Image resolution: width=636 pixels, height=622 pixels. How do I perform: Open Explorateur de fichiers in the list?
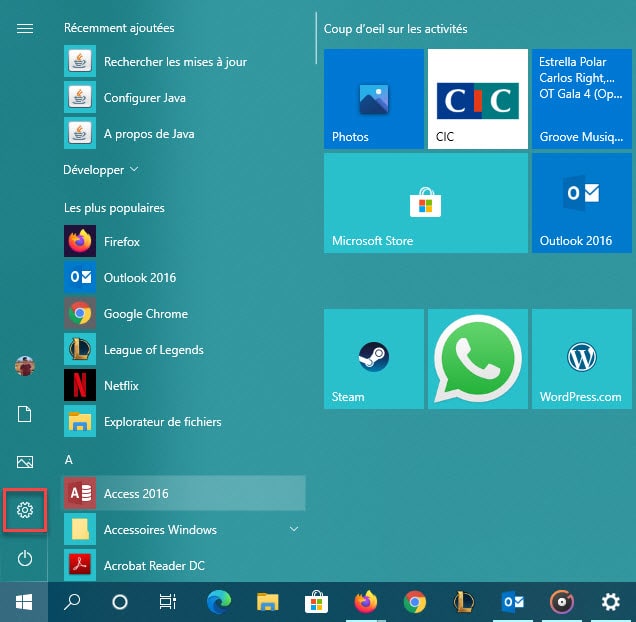pyautogui.click(x=185, y=422)
